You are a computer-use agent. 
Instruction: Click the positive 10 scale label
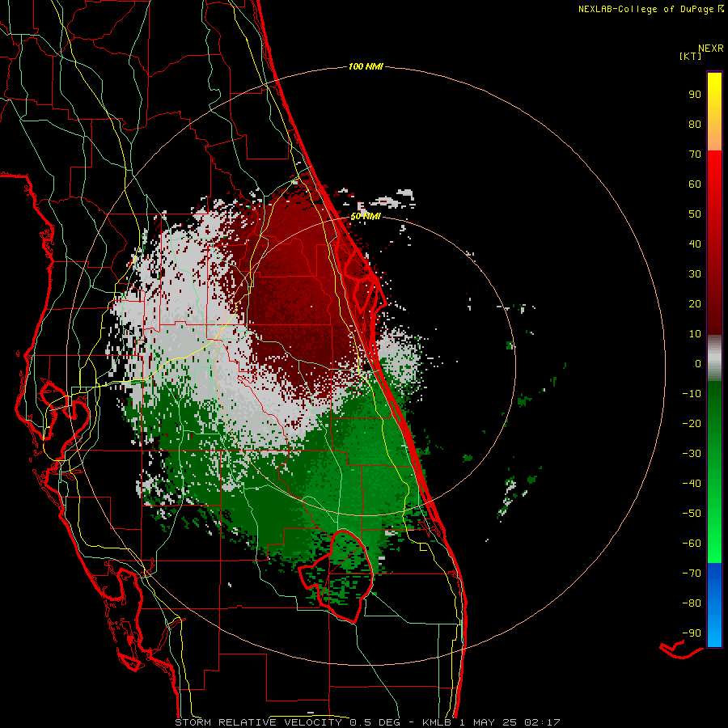[695, 334]
